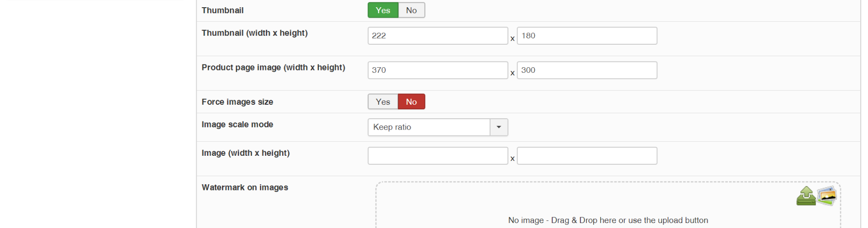This screenshot has width=868, height=228.
Task: Click the Product page image label
Action: [x=273, y=68]
